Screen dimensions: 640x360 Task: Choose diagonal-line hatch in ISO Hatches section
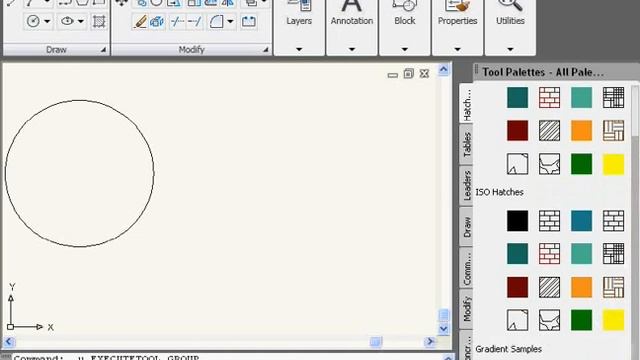click(549, 287)
